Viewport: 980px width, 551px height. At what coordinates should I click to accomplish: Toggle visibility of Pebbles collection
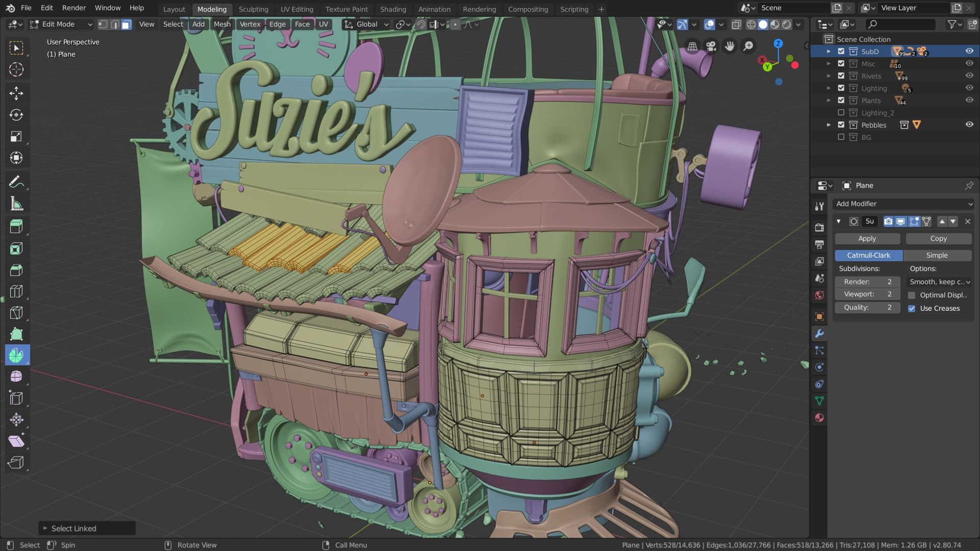[969, 124]
